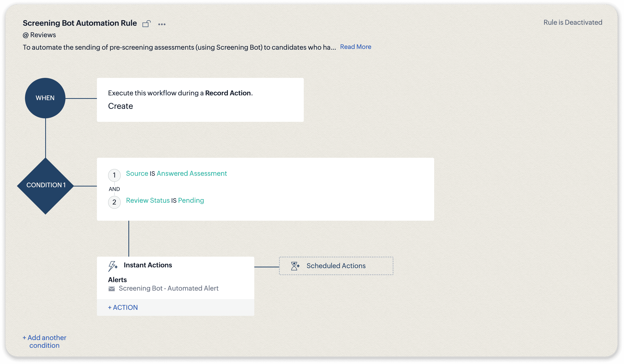Image resolution: width=624 pixels, height=364 pixels.
Task: Click the unlock icon beside rule title
Action: point(146,24)
